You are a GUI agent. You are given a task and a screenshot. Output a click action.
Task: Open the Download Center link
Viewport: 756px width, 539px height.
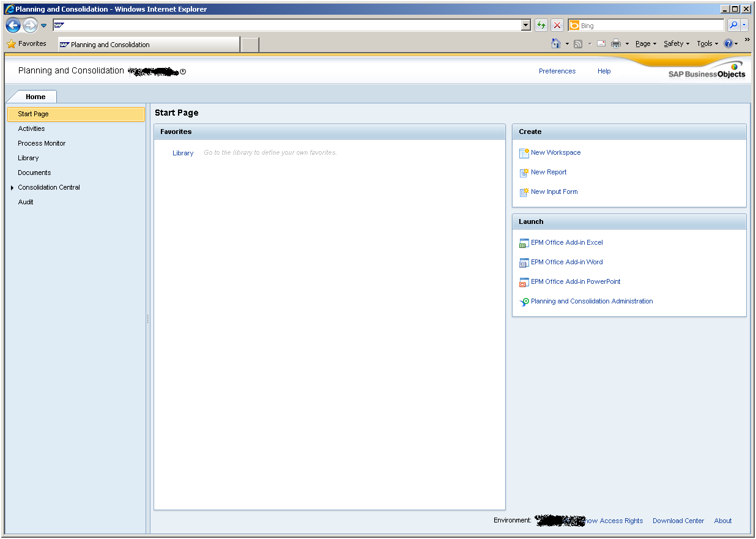click(678, 521)
